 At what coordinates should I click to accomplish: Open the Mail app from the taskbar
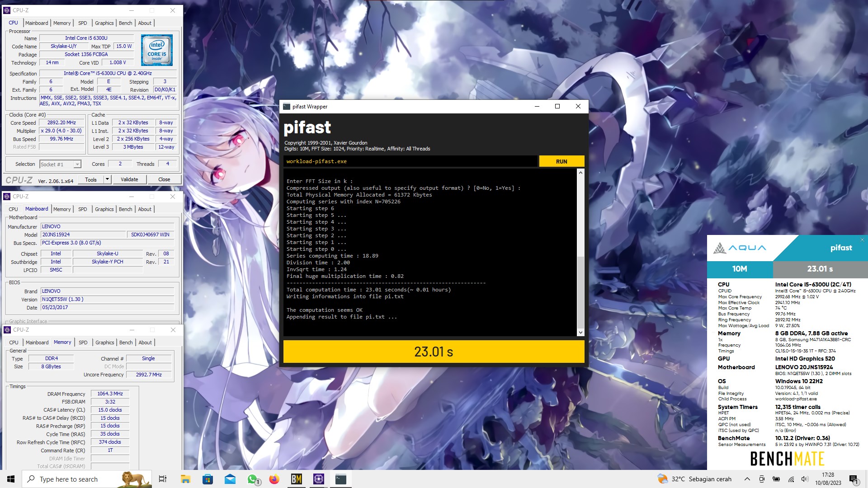click(x=230, y=479)
